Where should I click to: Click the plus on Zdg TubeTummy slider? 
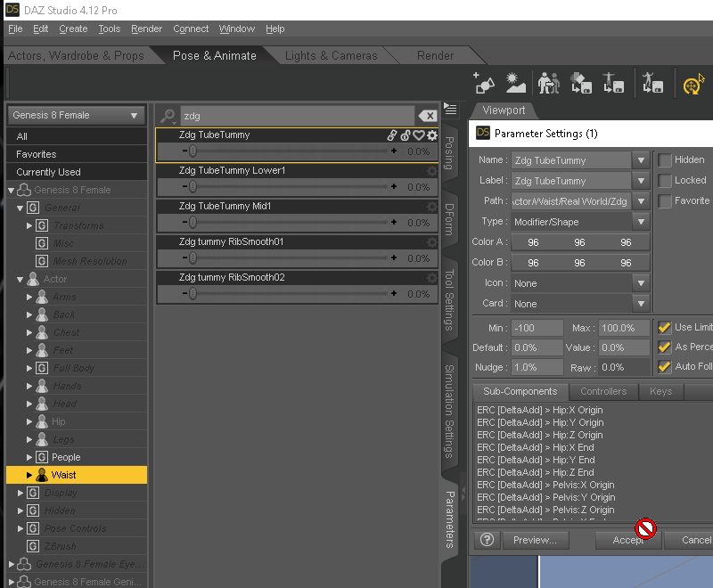coord(394,151)
